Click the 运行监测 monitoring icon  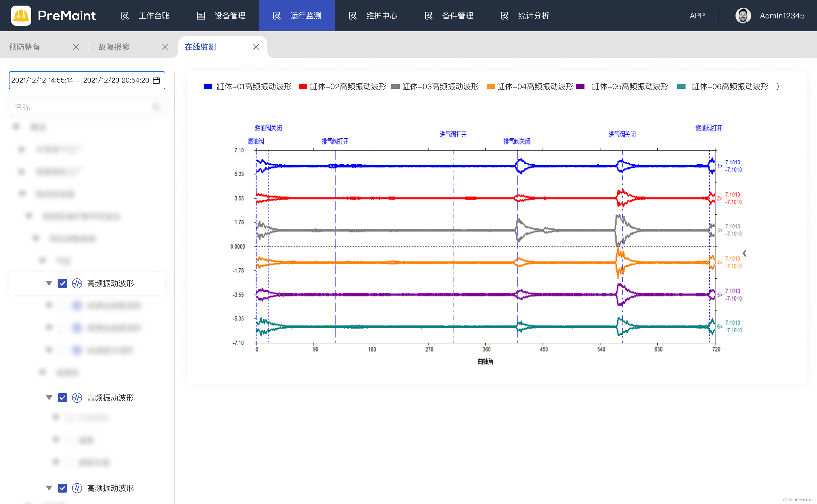277,15
